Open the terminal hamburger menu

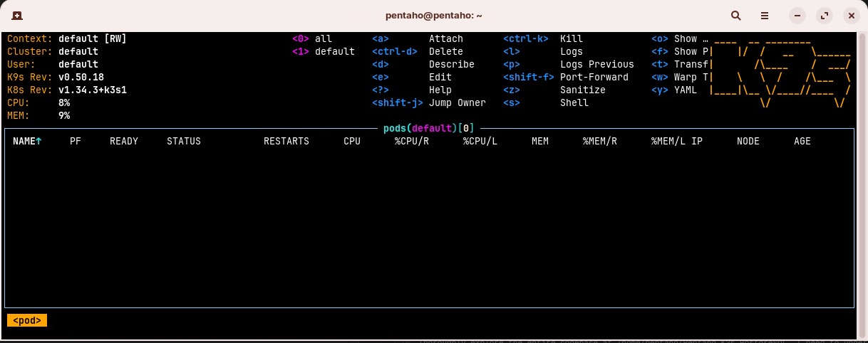click(765, 15)
